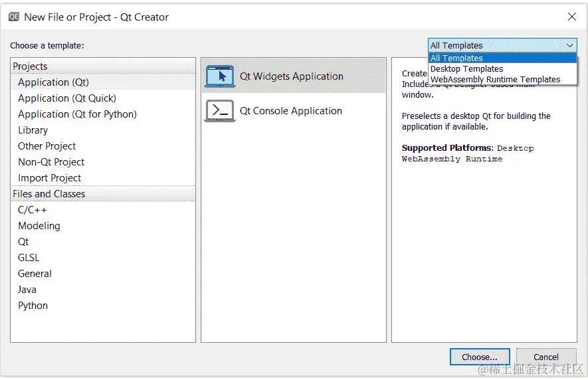Click the Cancel button

pyautogui.click(x=545, y=357)
